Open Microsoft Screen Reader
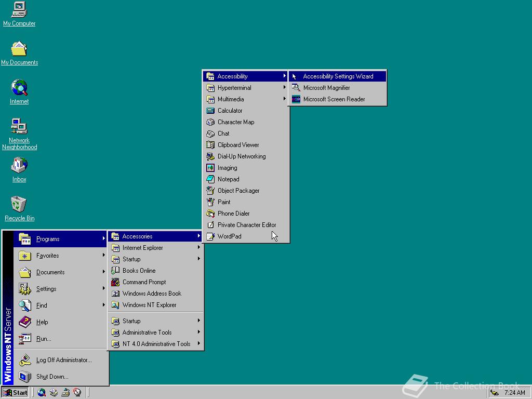 pos(338,99)
